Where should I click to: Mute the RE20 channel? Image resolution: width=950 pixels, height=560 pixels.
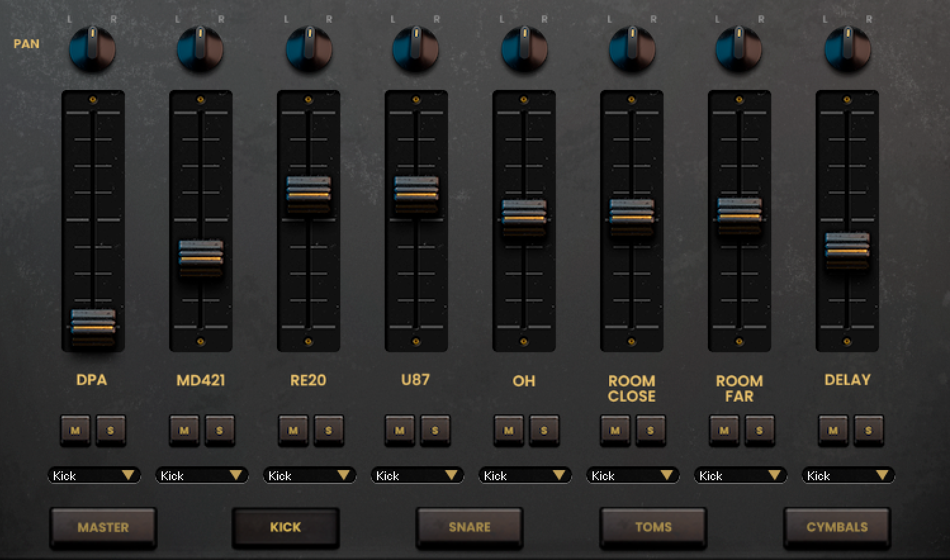tap(293, 430)
